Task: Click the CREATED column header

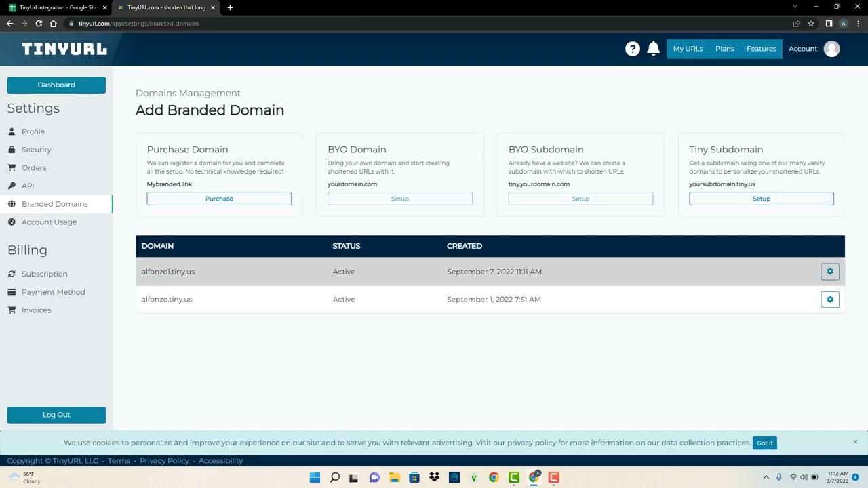Action: click(x=465, y=246)
